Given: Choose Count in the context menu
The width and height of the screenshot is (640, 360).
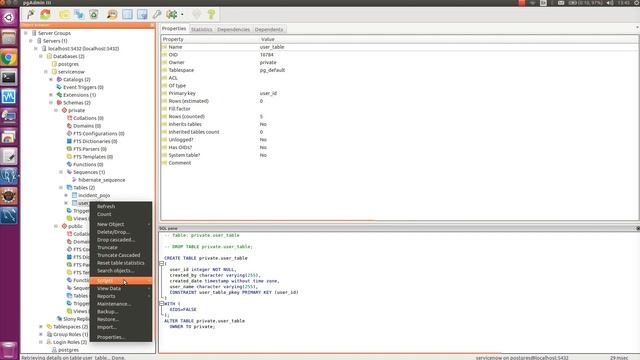Looking at the screenshot, I should coord(121,214).
